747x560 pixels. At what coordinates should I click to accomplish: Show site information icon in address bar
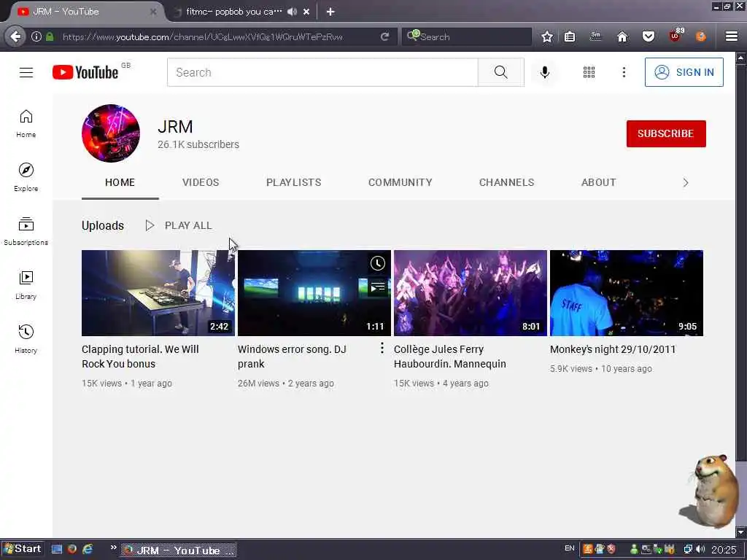click(36, 36)
